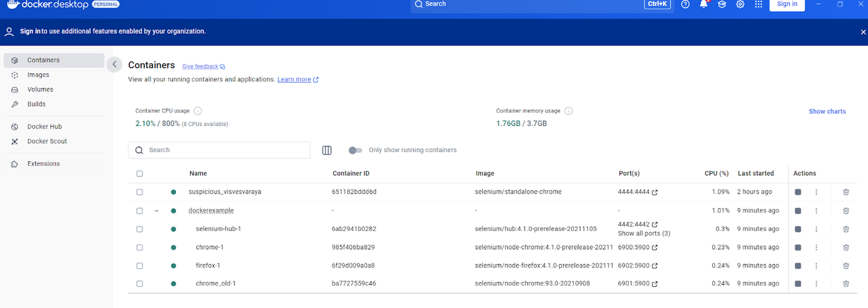
Task: Open the Learning center graduation cap icon
Action: [x=722, y=4]
